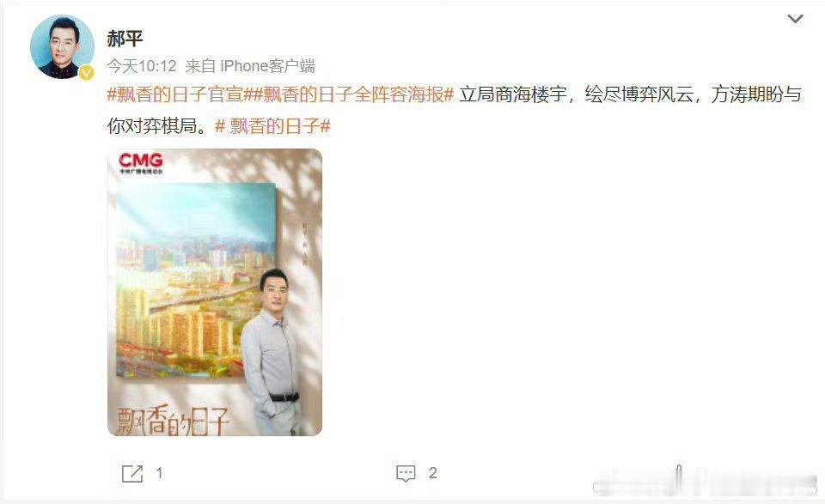Tap the comment speech bubble icon

[406, 473]
